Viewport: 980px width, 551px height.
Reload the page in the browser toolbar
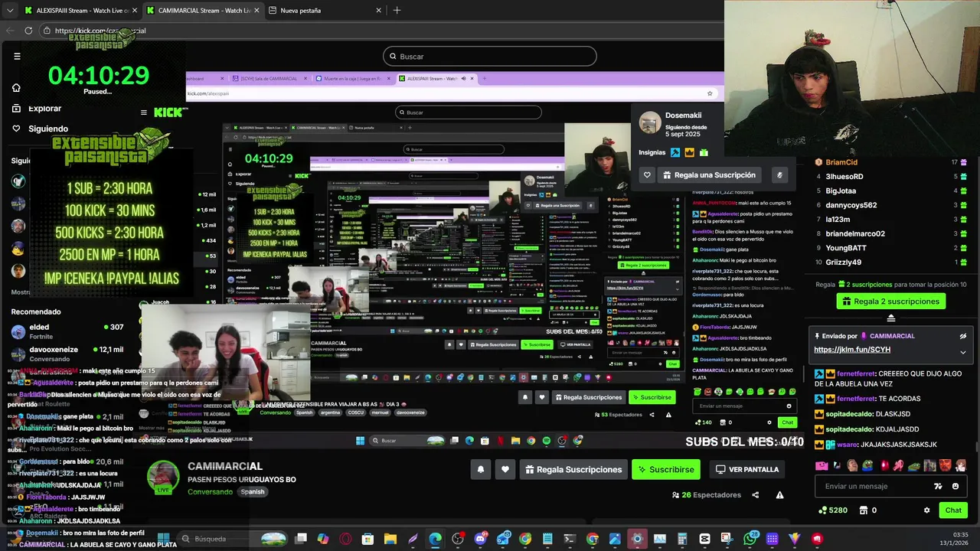pos(28,31)
